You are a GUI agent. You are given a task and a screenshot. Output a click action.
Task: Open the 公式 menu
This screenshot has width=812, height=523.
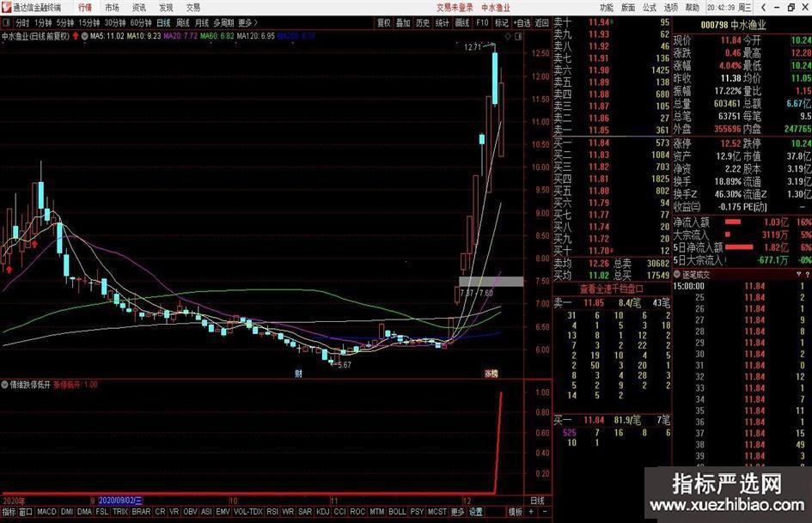click(650, 7)
